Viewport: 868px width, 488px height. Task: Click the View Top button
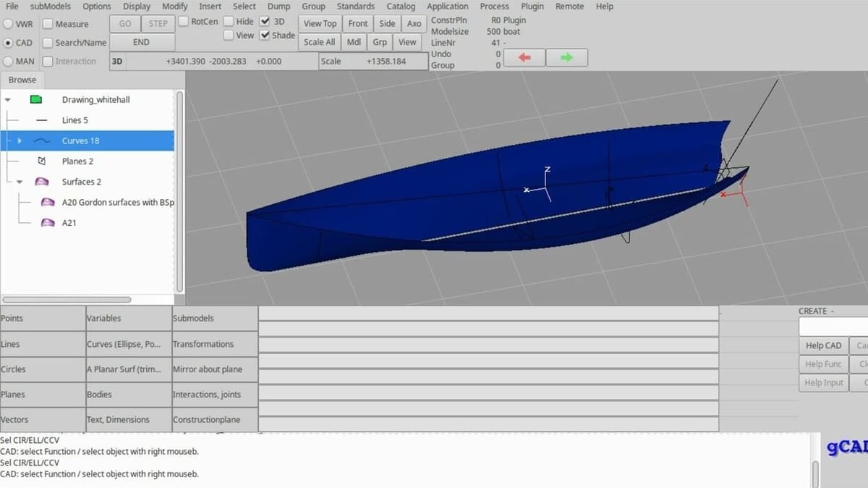click(320, 23)
